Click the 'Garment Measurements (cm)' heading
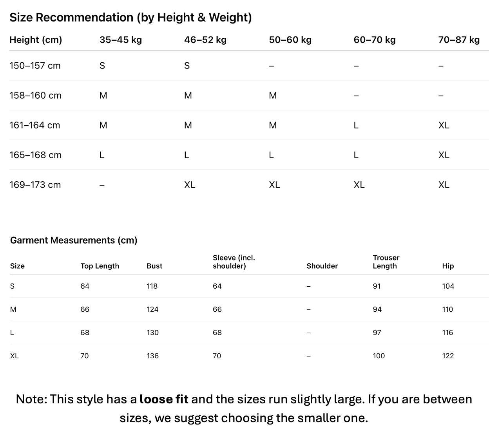The image size is (489, 448). click(x=74, y=240)
